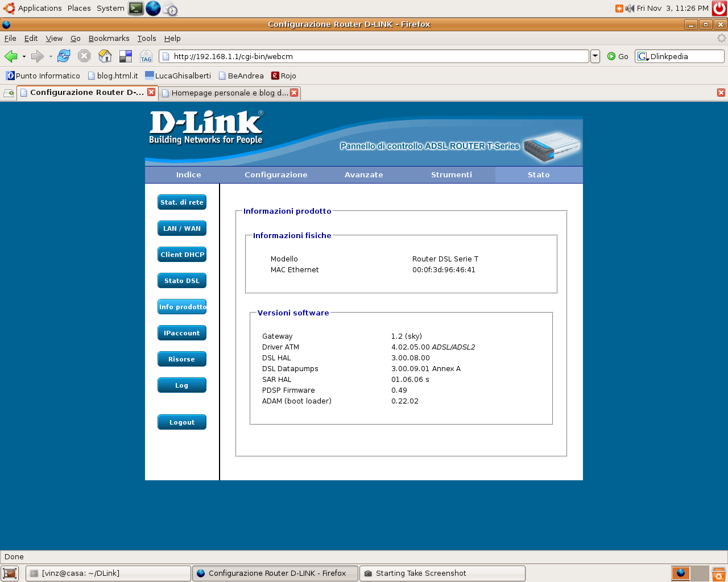Click the Logout button
The image size is (728, 582).
point(182,422)
